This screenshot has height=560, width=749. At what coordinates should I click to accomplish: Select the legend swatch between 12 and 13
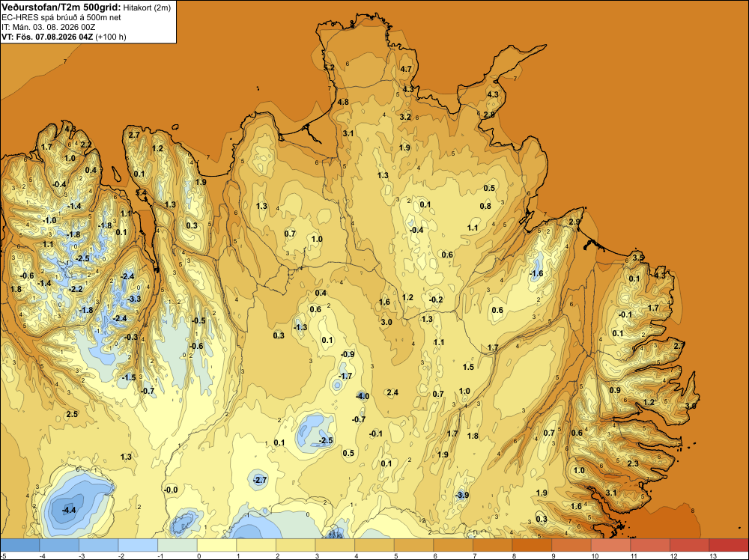(x=689, y=545)
